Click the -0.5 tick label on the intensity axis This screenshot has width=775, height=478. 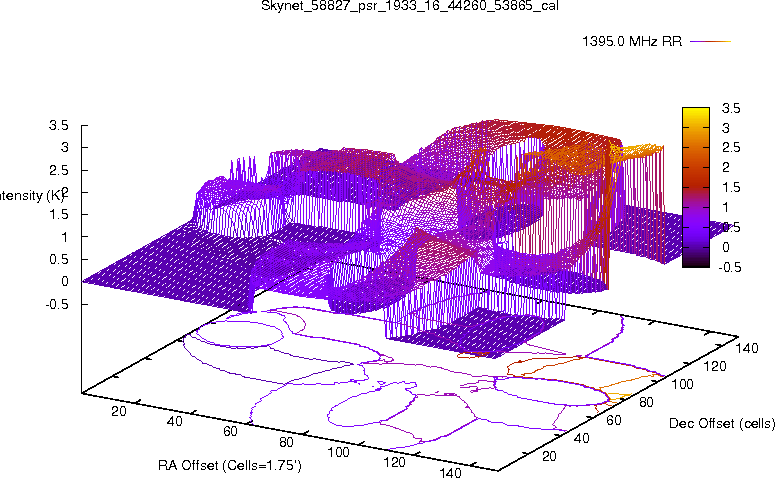point(57,304)
